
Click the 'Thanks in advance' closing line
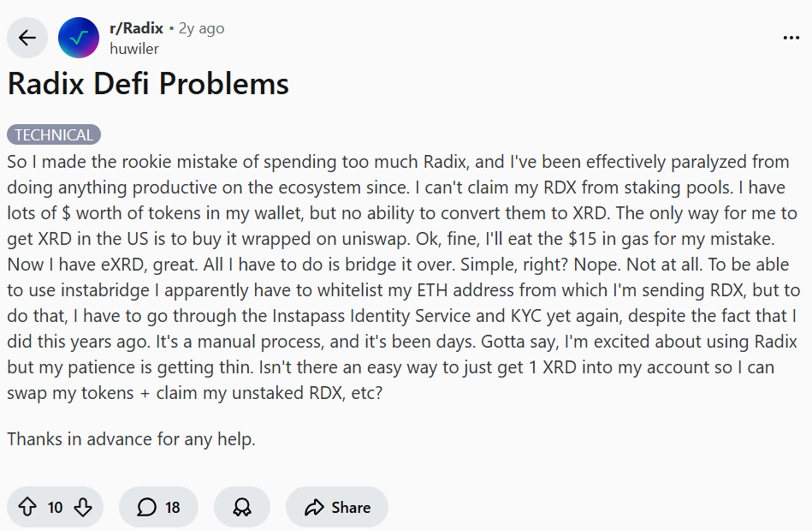(131, 440)
